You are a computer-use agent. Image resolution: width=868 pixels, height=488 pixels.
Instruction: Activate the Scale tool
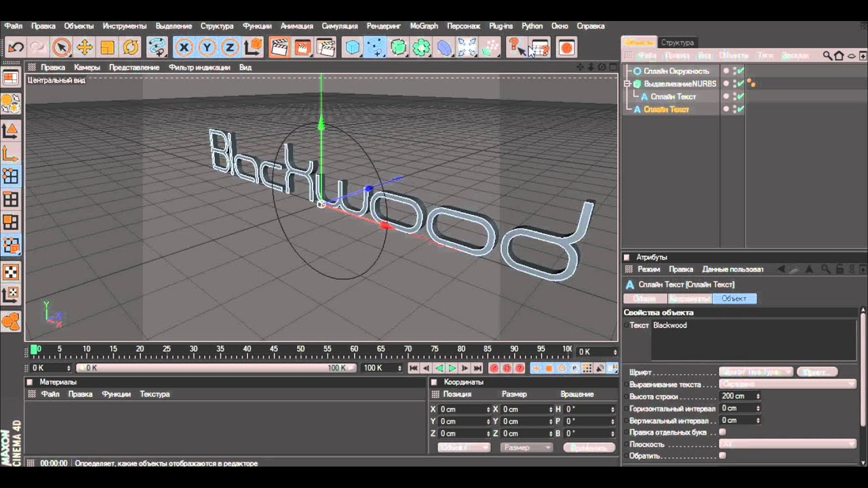click(107, 47)
